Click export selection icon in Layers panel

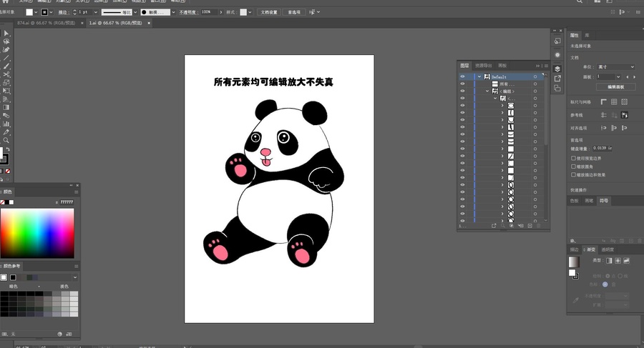(x=494, y=226)
